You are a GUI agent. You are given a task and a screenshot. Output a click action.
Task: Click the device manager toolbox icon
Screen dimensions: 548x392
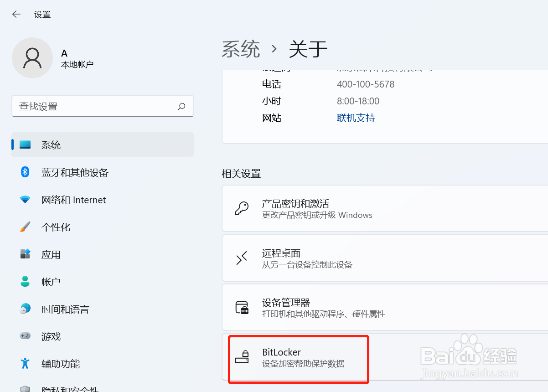[x=242, y=308]
